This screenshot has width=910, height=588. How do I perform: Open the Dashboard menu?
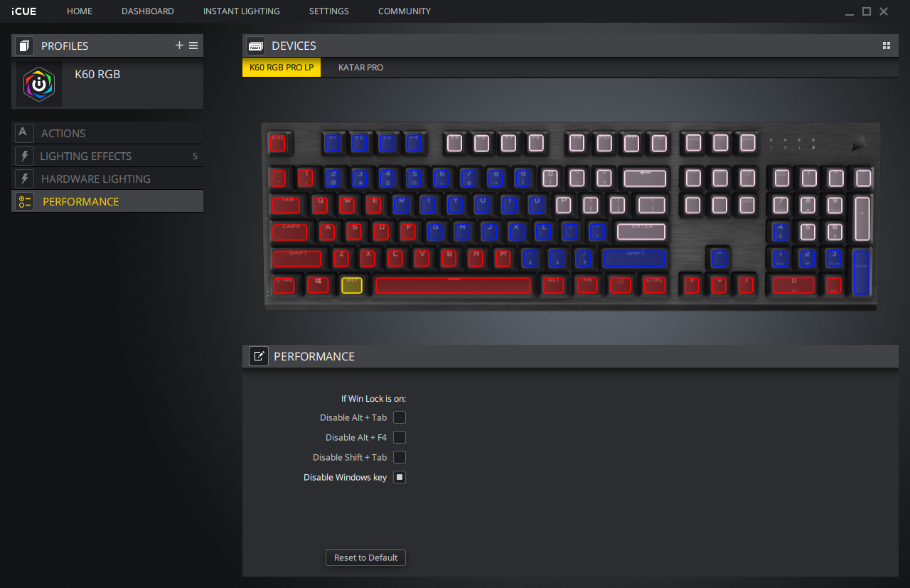click(148, 11)
